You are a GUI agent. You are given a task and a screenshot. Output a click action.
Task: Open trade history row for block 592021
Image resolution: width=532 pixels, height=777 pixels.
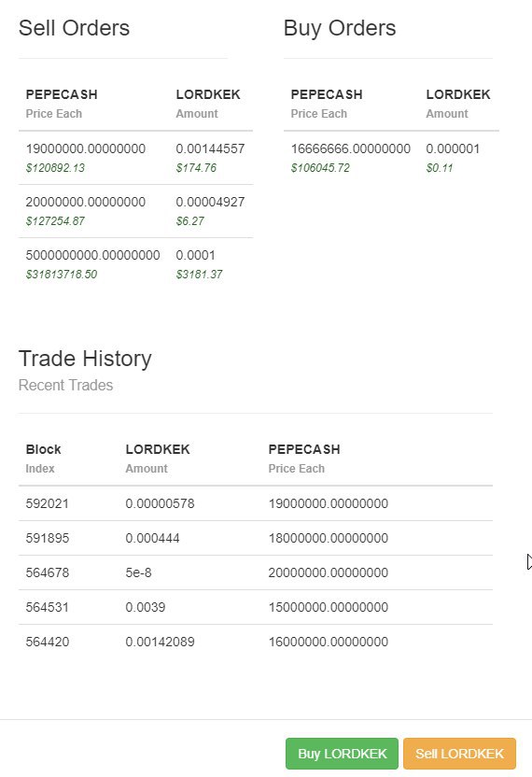point(256,503)
